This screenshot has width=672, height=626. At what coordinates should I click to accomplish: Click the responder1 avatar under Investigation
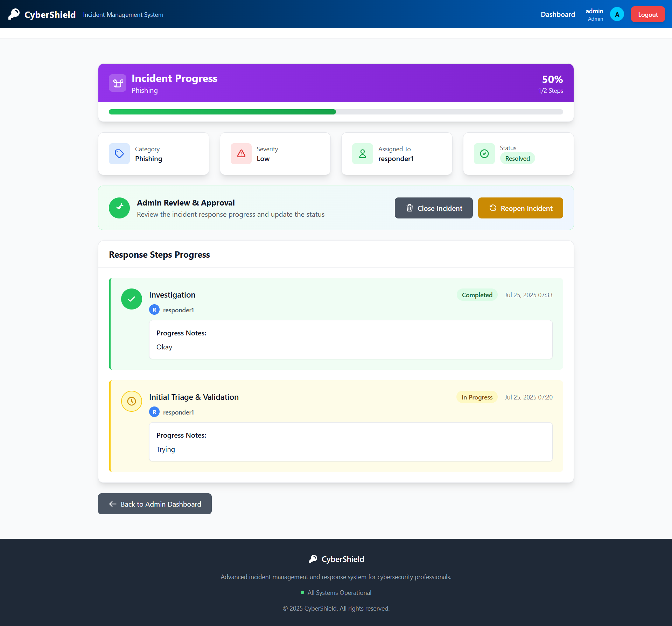(x=154, y=310)
